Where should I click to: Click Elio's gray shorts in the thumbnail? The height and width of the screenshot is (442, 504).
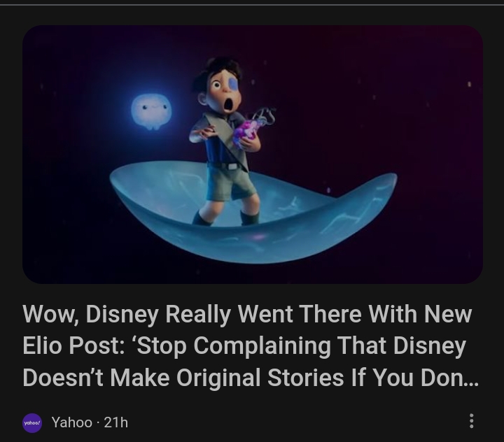click(x=231, y=183)
